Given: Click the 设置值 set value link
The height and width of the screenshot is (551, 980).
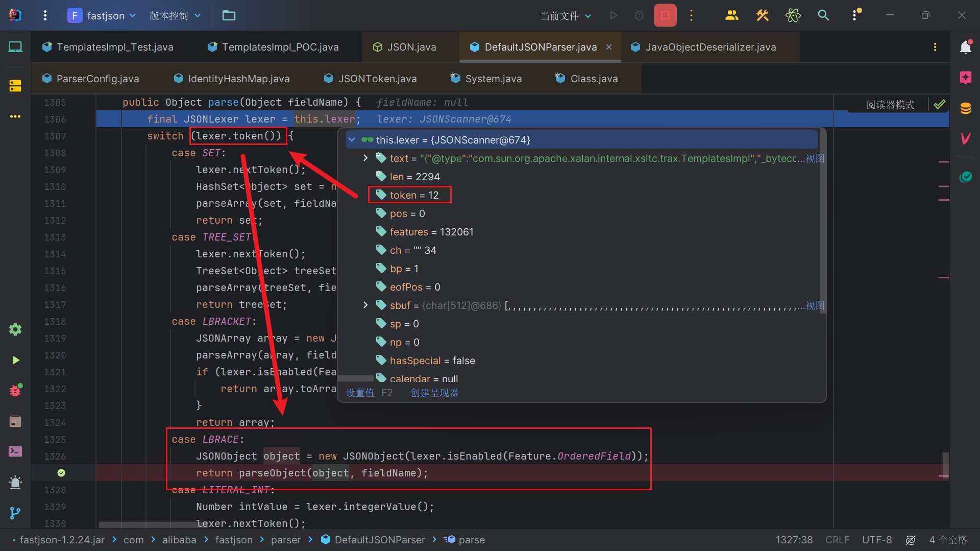Looking at the screenshot, I should (x=360, y=393).
